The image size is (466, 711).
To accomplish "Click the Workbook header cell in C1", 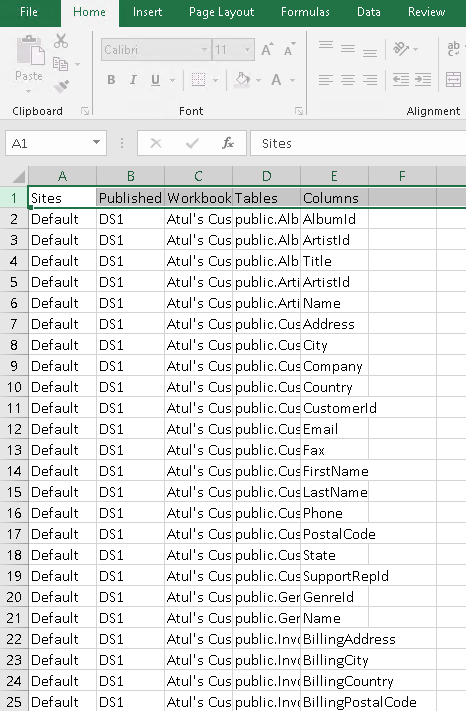I will 199,198.
